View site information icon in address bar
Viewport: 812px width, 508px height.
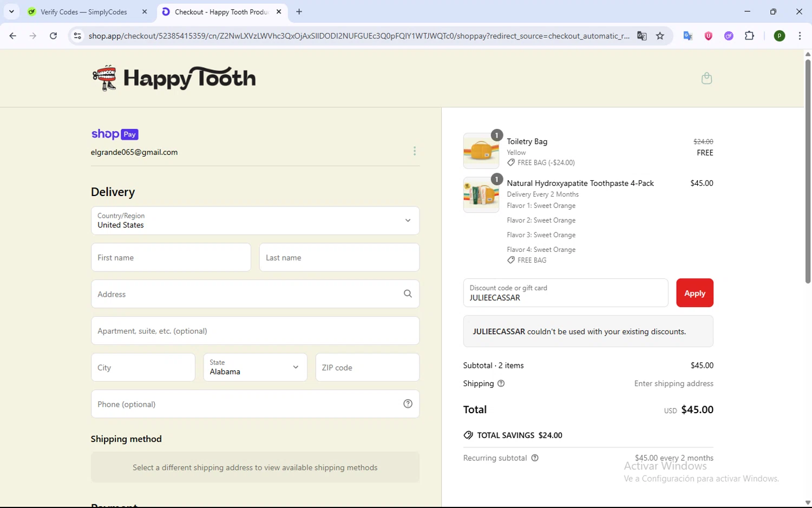[x=77, y=36]
